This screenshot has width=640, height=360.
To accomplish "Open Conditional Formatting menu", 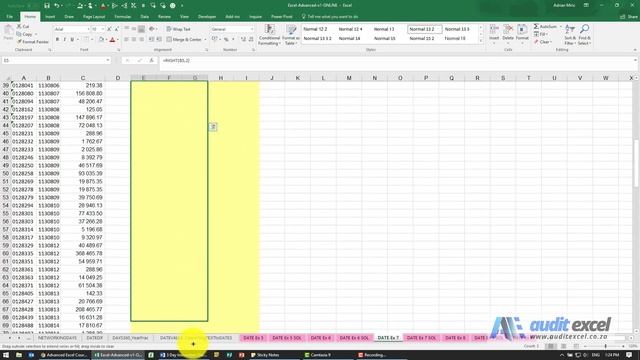I will (269, 35).
